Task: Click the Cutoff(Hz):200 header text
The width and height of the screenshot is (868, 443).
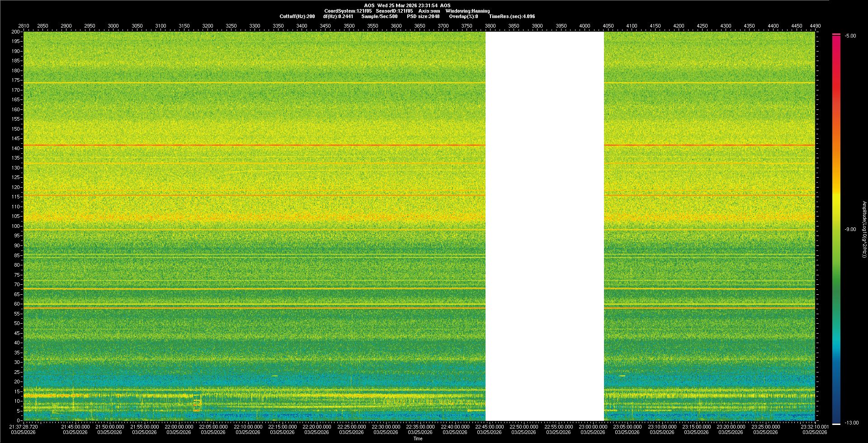Action: tap(297, 16)
